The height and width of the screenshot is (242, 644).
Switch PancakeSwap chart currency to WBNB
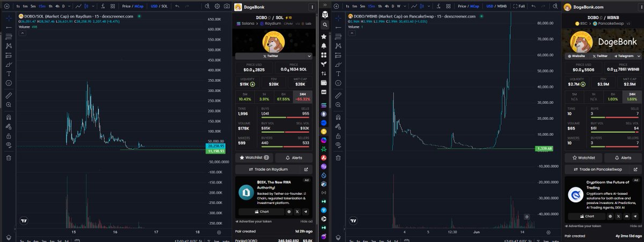pyautogui.click(x=501, y=6)
